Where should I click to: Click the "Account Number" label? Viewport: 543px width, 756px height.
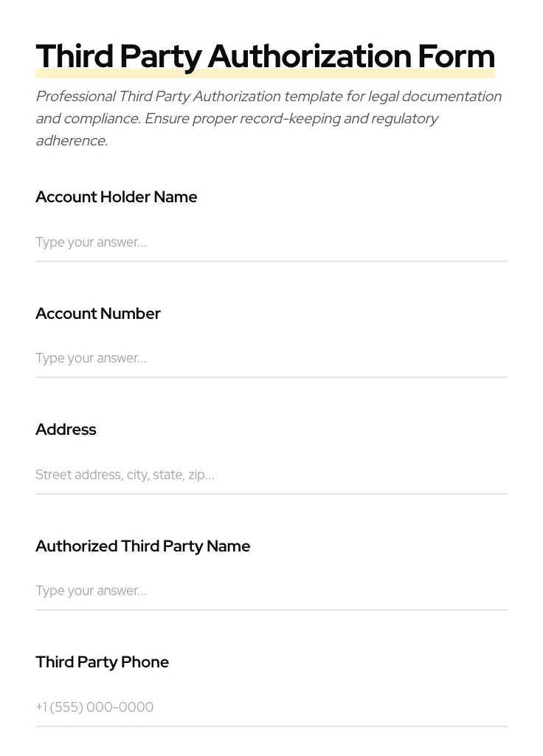coord(98,314)
